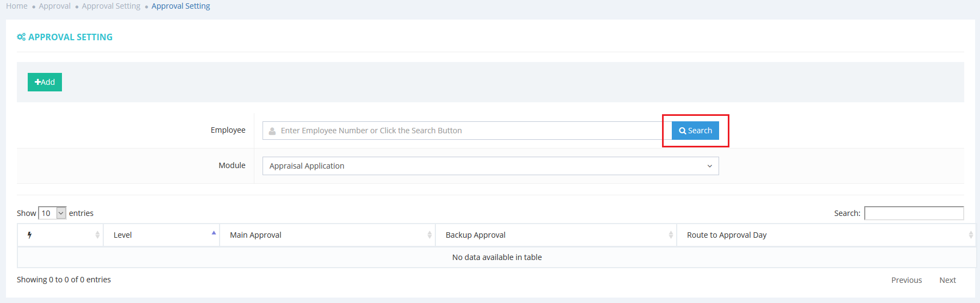Click sort arrows on the actions column
This screenshot has width=980, height=303.
tap(97, 235)
